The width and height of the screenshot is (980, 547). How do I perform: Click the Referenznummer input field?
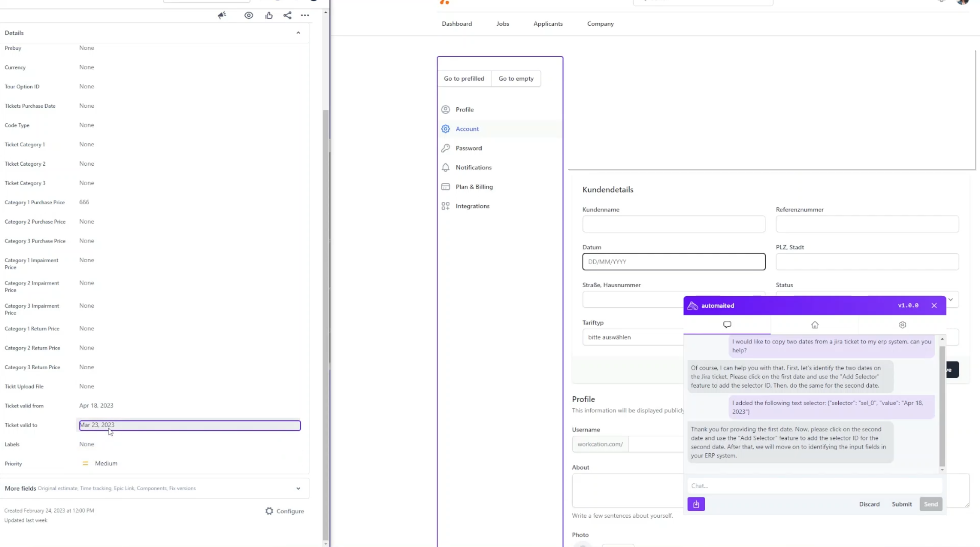pyautogui.click(x=867, y=224)
